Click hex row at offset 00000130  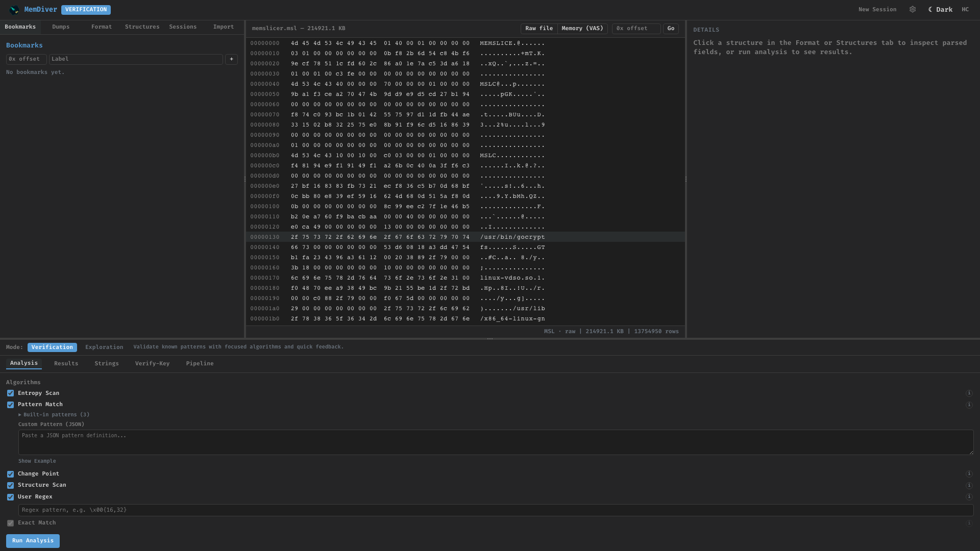(x=465, y=237)
